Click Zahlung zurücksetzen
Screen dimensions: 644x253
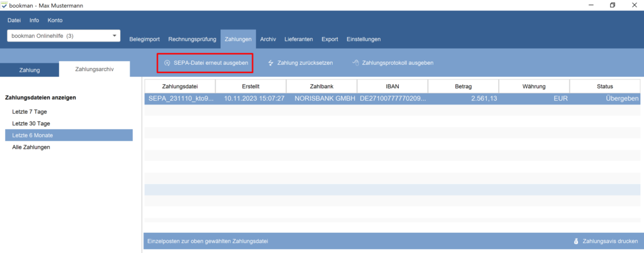pos(300,63)
